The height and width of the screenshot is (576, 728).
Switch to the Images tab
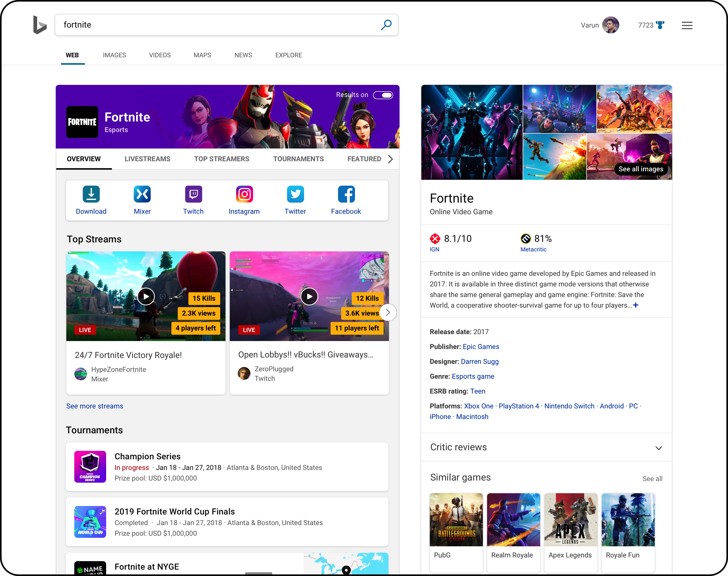click(x=114, y=55)
